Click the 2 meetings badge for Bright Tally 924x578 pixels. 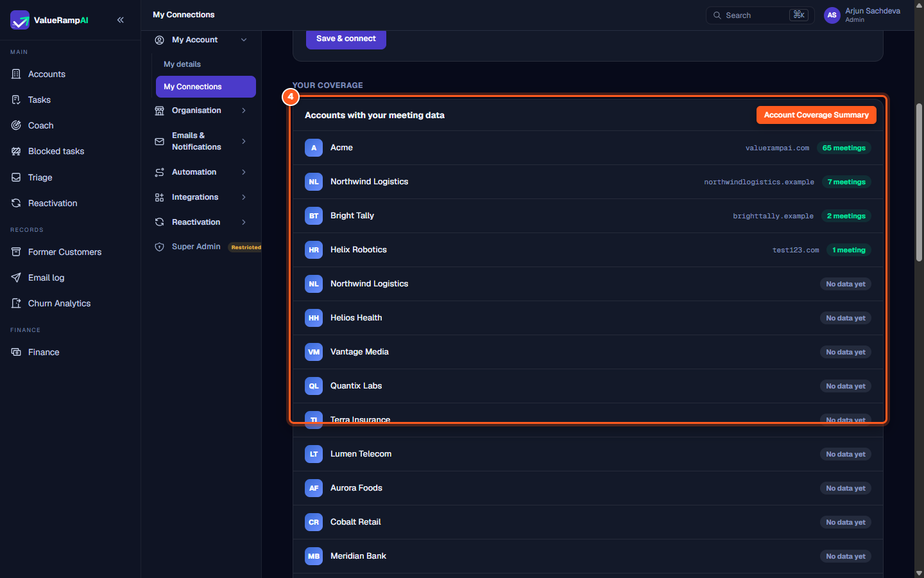point(846,216)
